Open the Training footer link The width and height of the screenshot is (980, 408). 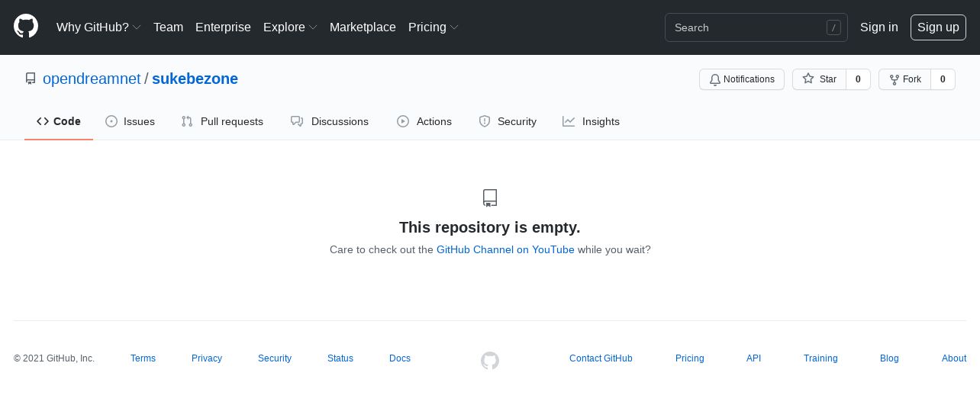point(820,358)
